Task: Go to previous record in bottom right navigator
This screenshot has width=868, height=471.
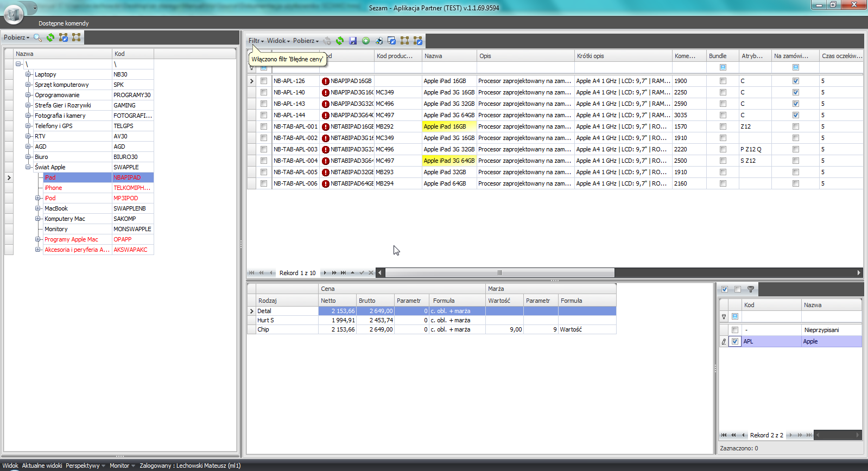Action: [743, 435]
